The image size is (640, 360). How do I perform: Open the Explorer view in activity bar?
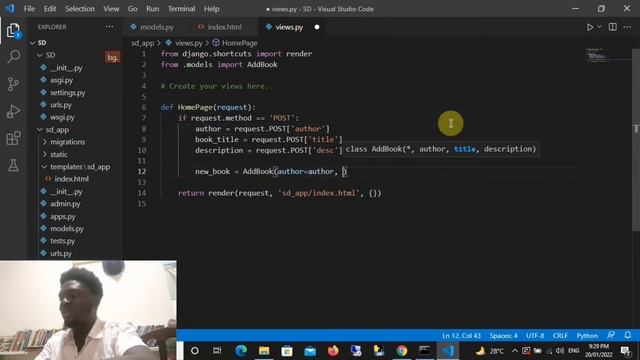tap(13, 31)
